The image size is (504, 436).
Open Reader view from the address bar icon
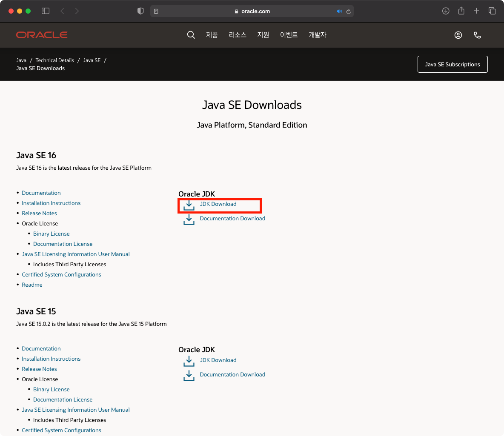156,11
